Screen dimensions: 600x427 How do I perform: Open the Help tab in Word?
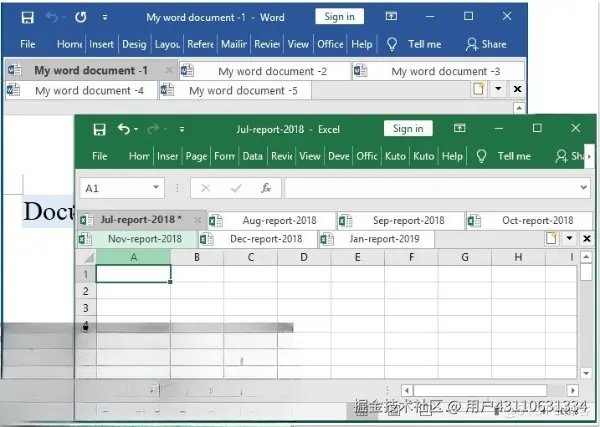[362, 44]
